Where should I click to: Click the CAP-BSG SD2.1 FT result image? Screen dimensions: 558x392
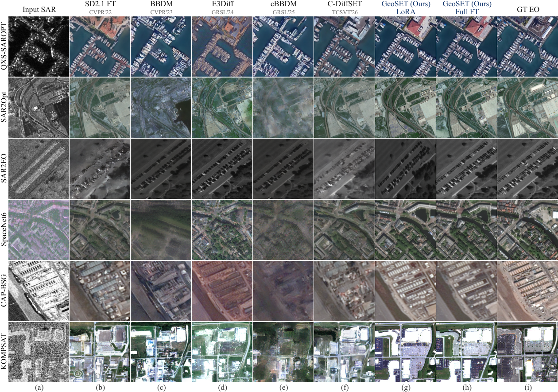click(x=100, y=291)
